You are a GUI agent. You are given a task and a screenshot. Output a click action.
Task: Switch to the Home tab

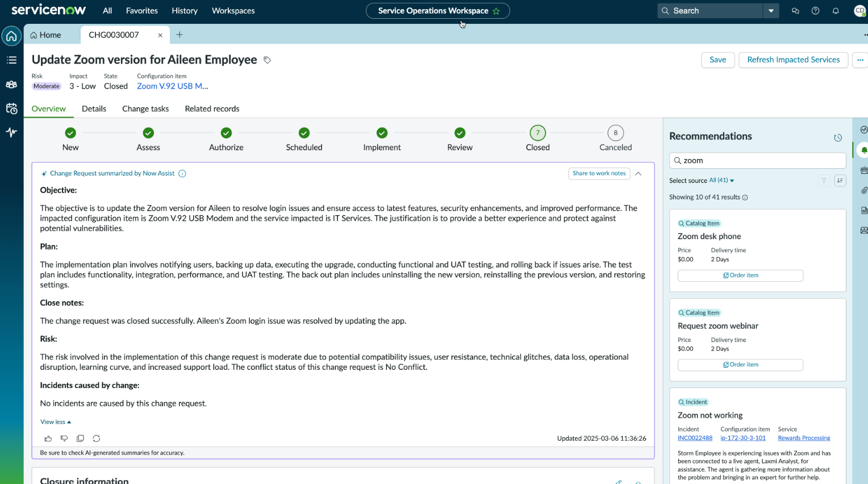pyautogui.click(x=45, y=35)
